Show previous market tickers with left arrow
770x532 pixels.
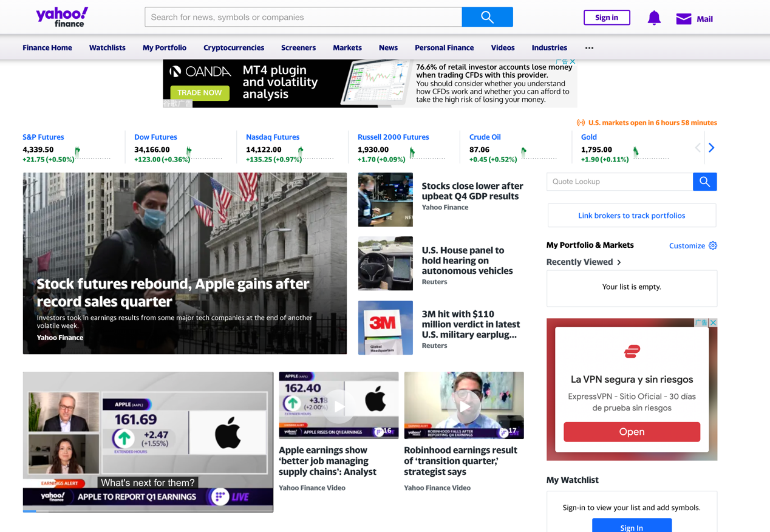click(x=698, y=148)
